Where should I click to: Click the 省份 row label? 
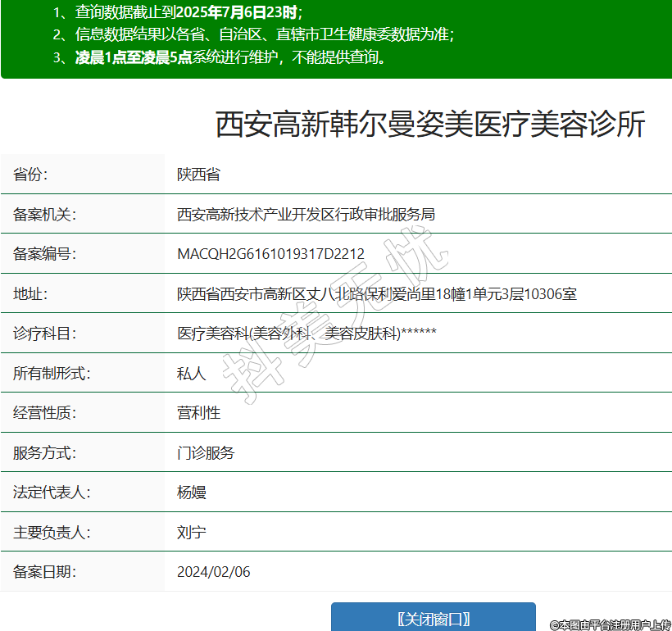(x=31, y=175)
